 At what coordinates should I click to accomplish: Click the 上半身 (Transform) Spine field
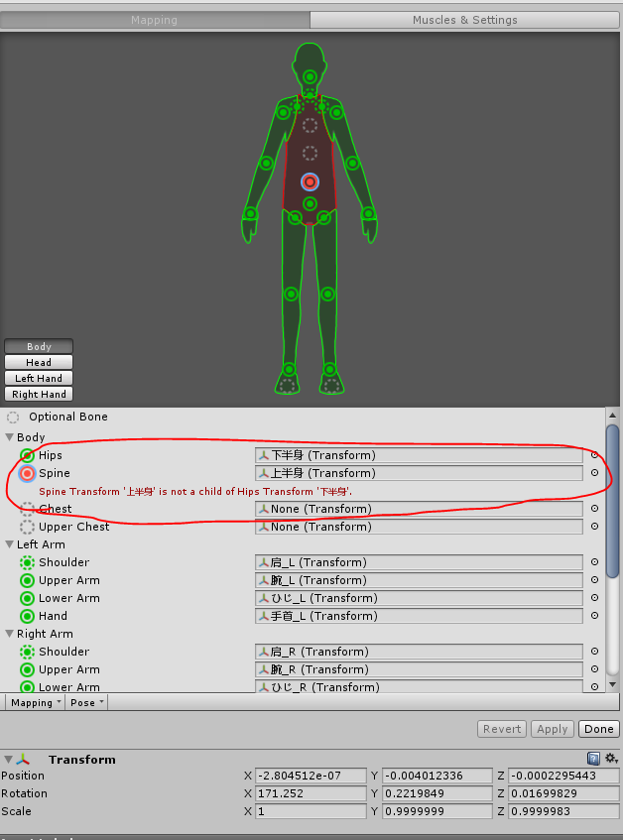click(x=419, y=473)
